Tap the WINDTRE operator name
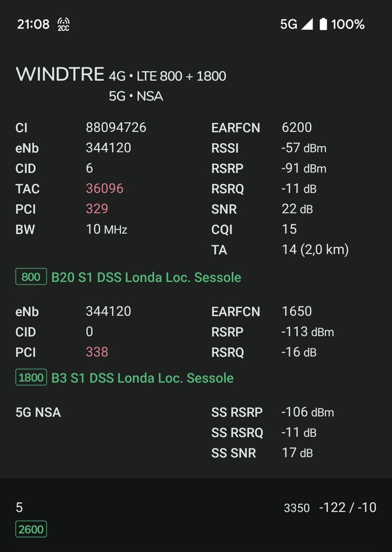This screenshot has height=552, width=392. tap(60, 74)
